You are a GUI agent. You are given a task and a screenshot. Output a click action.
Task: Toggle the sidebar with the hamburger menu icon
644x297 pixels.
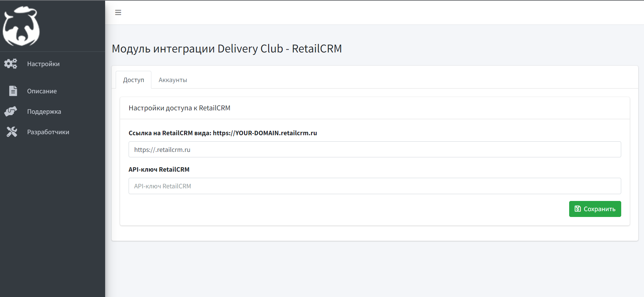[x=118, y=13]
